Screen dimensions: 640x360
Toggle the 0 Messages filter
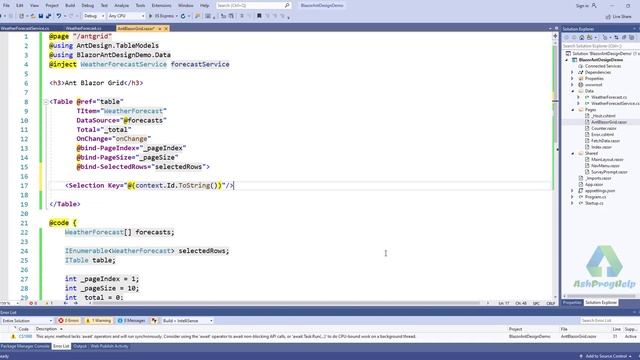point(131,321)
